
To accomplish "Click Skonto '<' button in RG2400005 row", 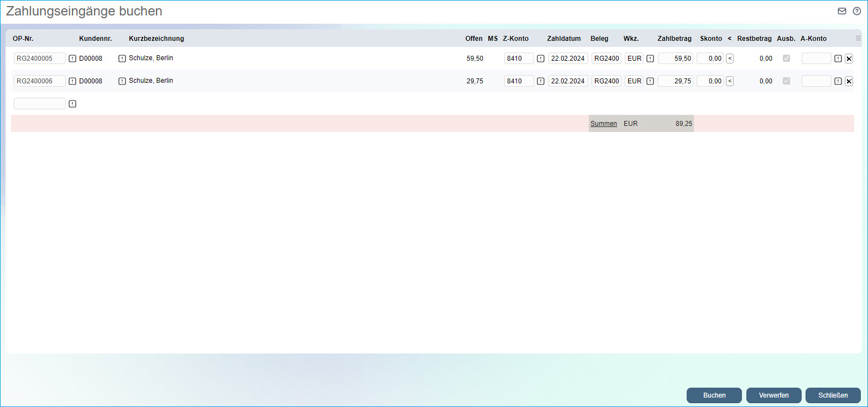I will 730,59.
